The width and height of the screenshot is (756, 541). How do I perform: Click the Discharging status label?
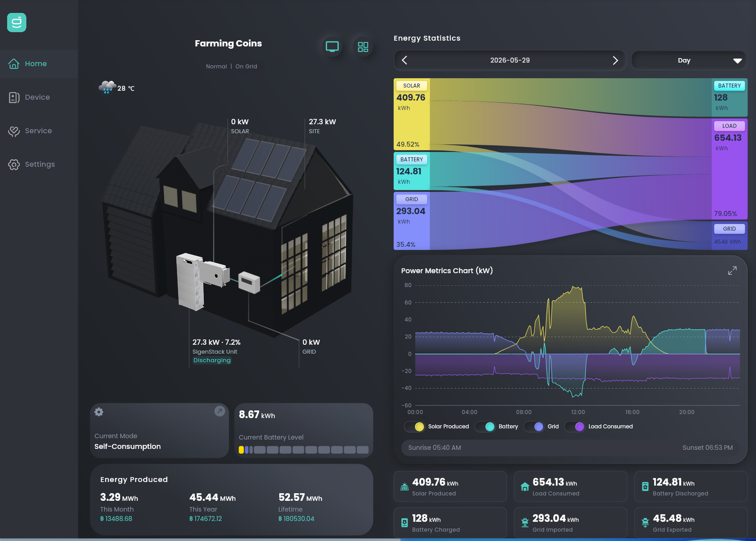click(x=212, y=360)
